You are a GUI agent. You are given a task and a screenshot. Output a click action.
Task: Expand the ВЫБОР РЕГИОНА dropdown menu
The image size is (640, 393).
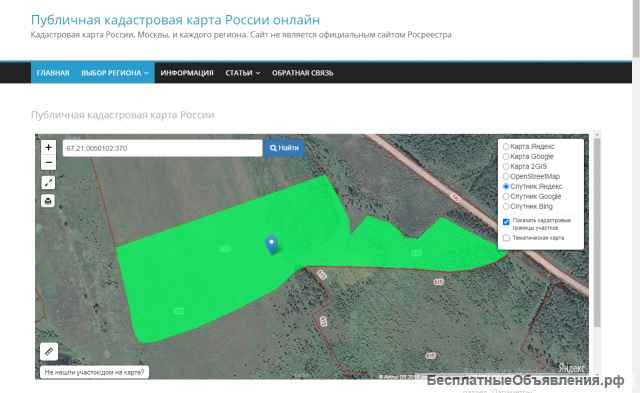pyautogui.click(x=115, y=73)
